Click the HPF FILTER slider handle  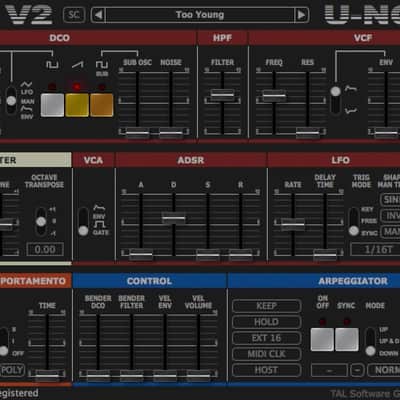pyautogui.click(x=222, y=95)
